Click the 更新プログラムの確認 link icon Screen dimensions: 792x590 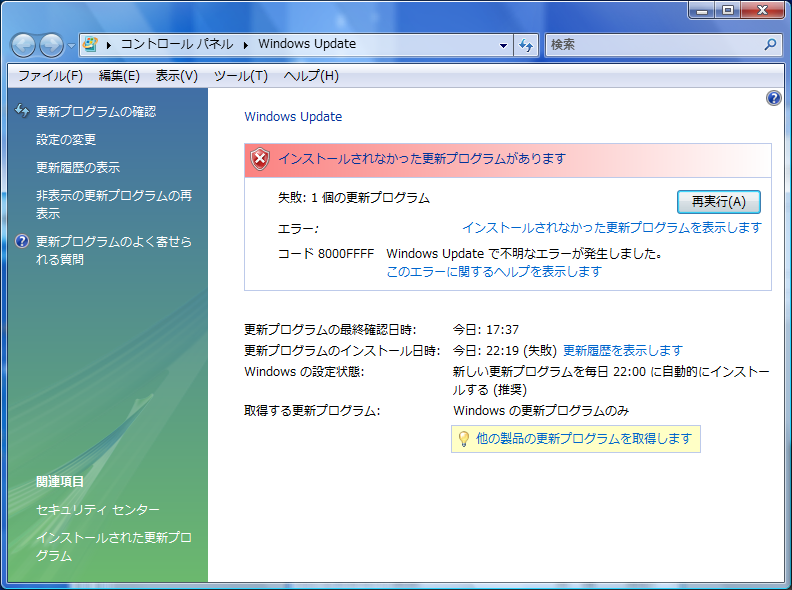pos(22,111)
